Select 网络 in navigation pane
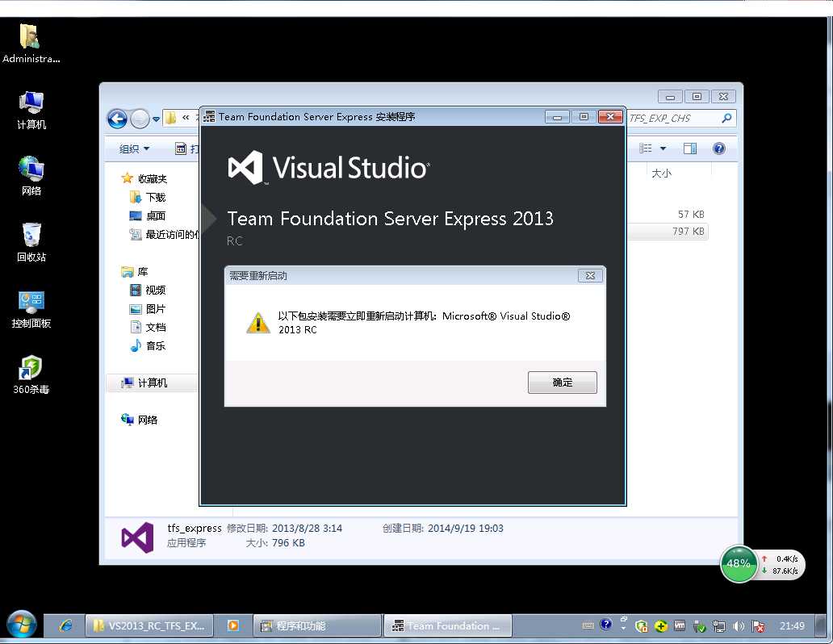Viewport: 833px width, 644px height. click(140, 420)
